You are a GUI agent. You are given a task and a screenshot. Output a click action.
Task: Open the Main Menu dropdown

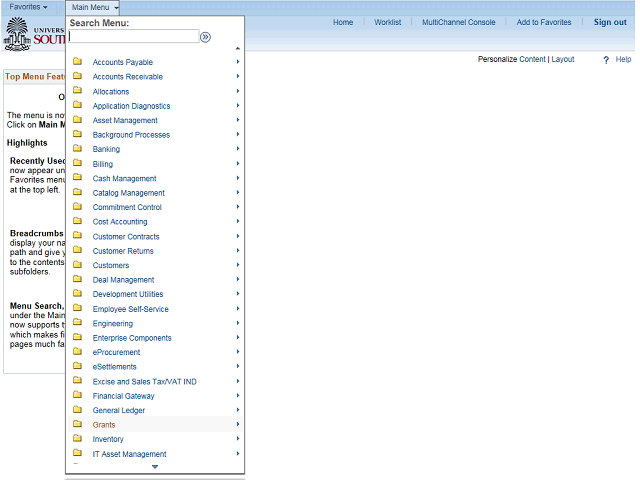point(94,7)
